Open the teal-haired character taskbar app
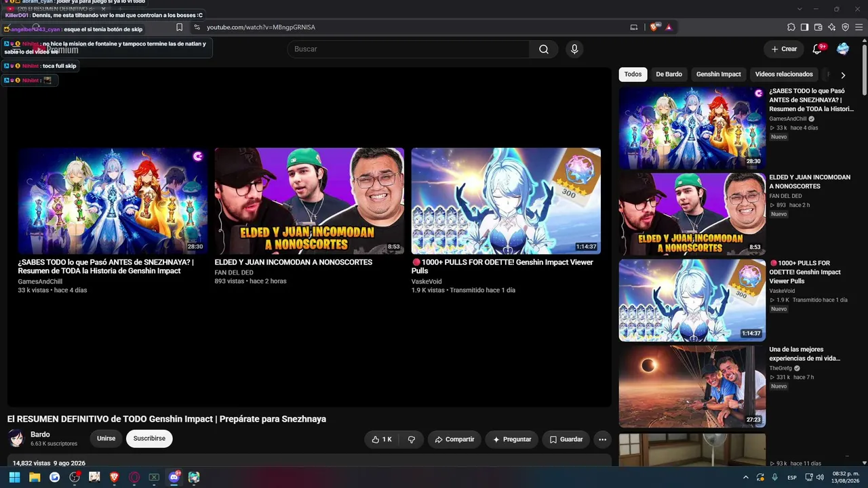 194,477
